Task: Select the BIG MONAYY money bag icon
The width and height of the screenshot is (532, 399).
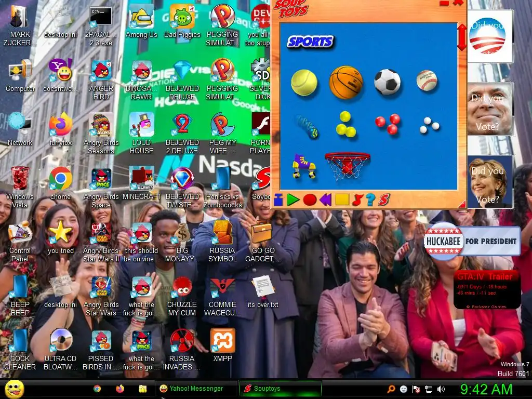Action: (x=182, y=242)
